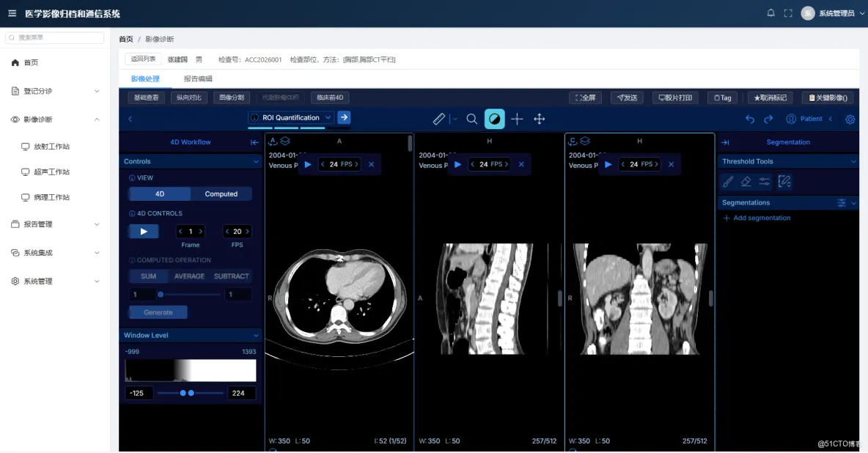Click the undo arrow icon
The height and width of the screenshot is (453, 868).
pyautogui.click(x=749, y=119)
